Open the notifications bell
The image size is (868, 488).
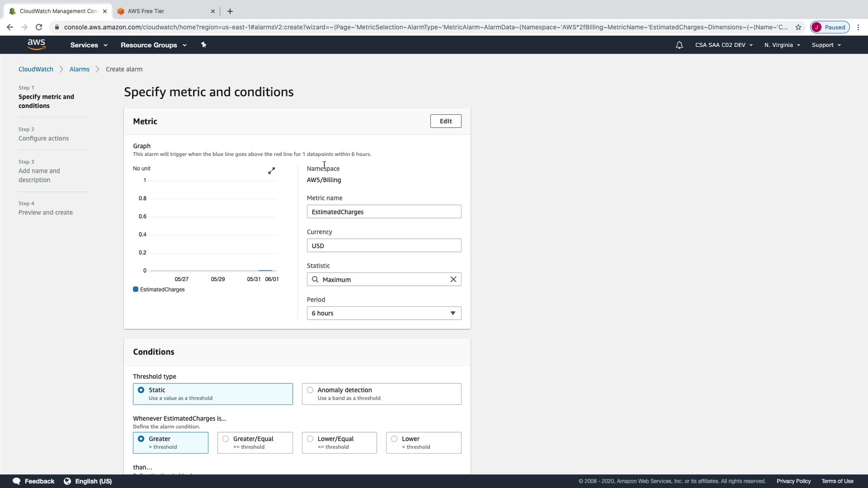679,45
